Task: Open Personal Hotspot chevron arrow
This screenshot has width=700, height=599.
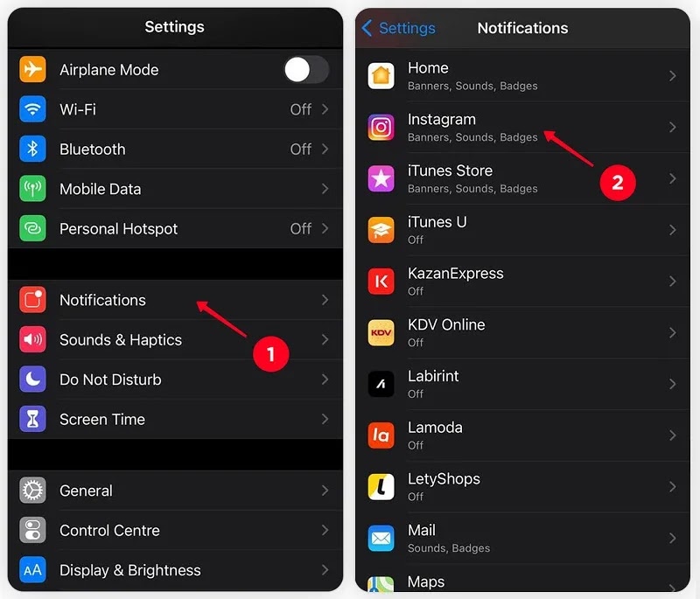Action: (x=325, y=228)
